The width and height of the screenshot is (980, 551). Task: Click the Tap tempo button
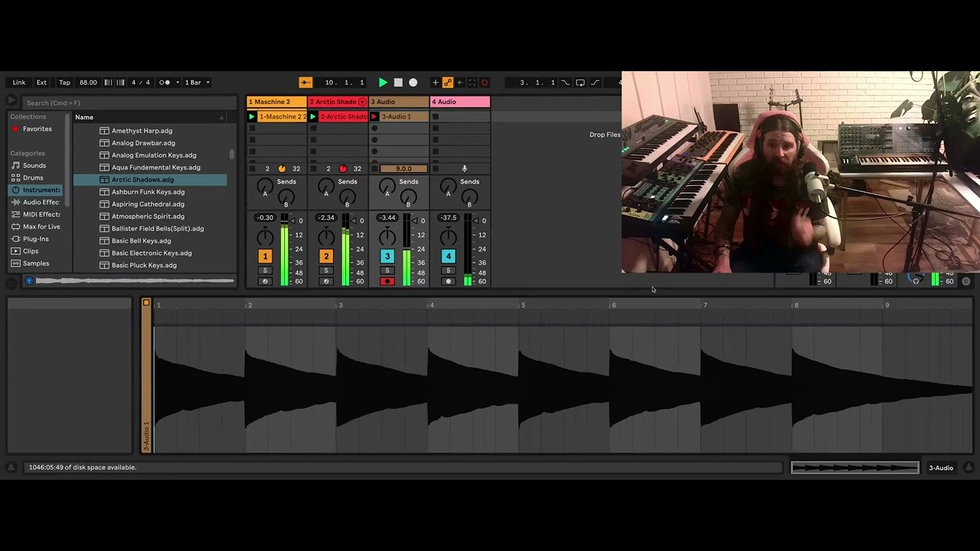click(65, 83)
